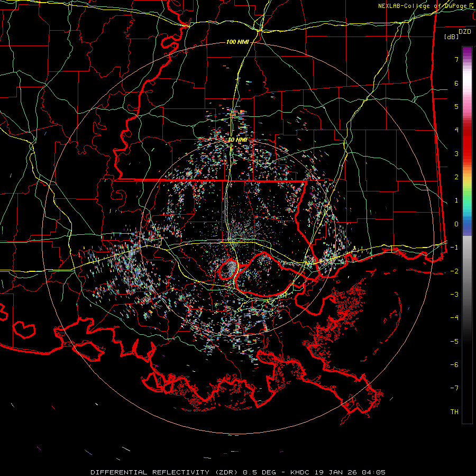Click the -7 value on the dB scale
The width and height of the screenshot is (476, 476).
coord(454,388)
